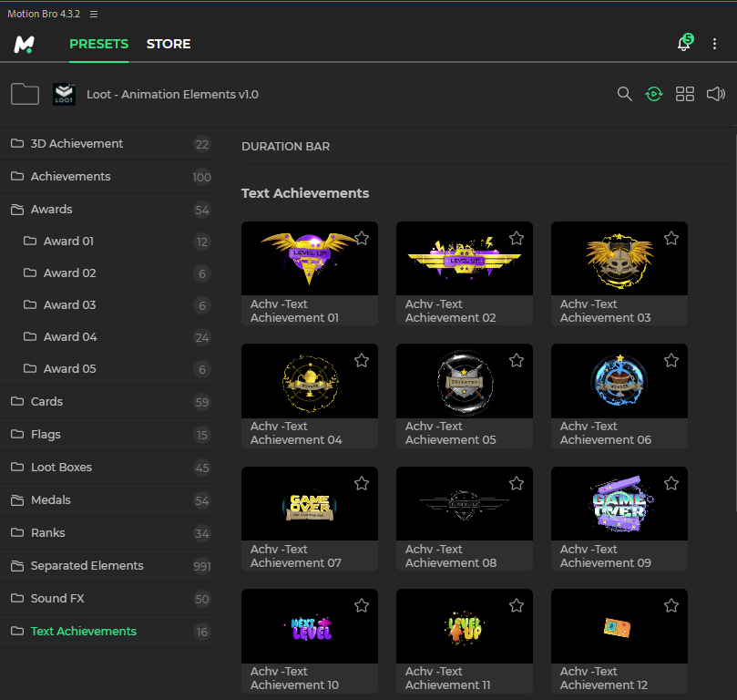Select the Text Achievement 11 Level Up thumbnail
Image resolution: width=737 pixels, height=700 pixels.
coord(465,626)
